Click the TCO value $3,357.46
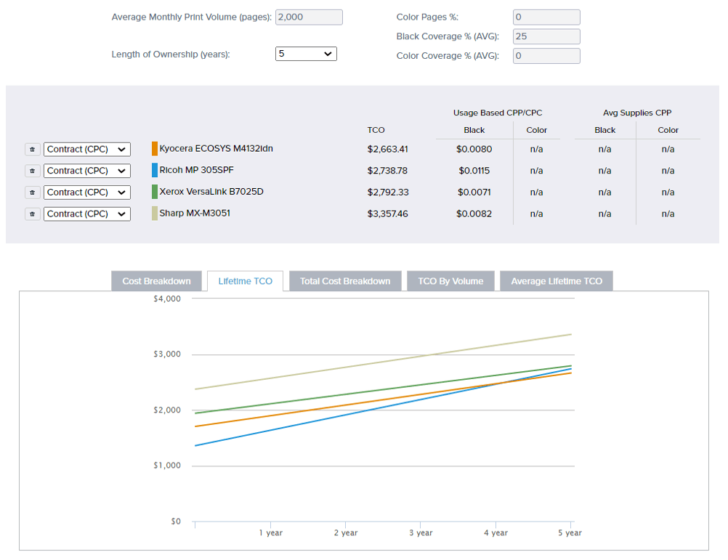 click(x=388, y=214)
